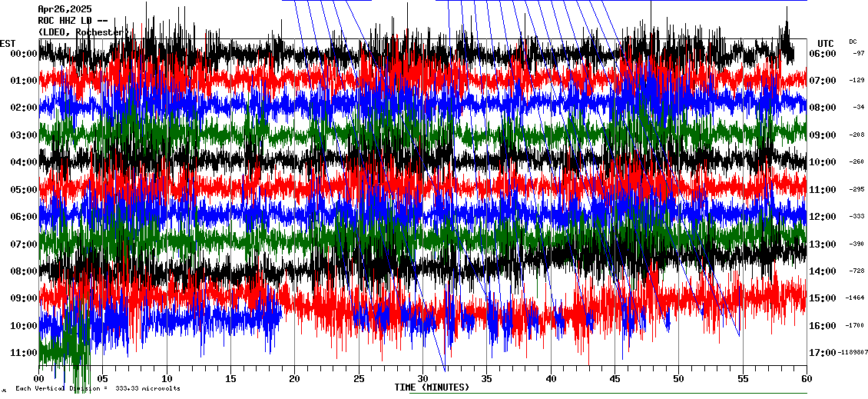Click the 00:00 EST row label
868x399 pixels.
point(24,54)
